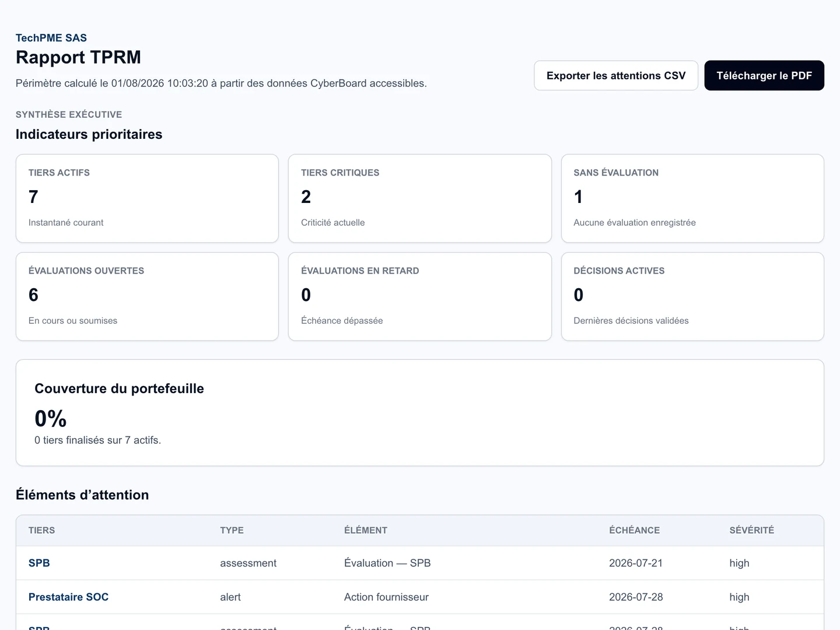This screenshot has height=630, width=840.
Task: Click the Criticité actuelle caption
Action: (x=333, y=223)
